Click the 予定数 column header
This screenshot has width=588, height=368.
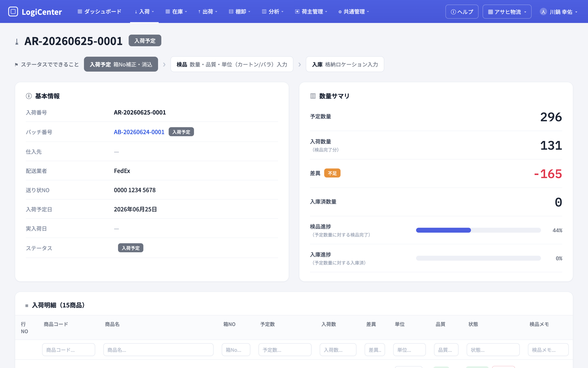click(268, 324)
